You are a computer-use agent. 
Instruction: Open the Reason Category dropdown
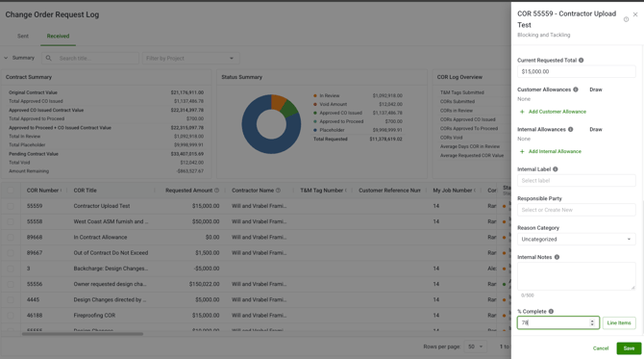pos(576,239)
